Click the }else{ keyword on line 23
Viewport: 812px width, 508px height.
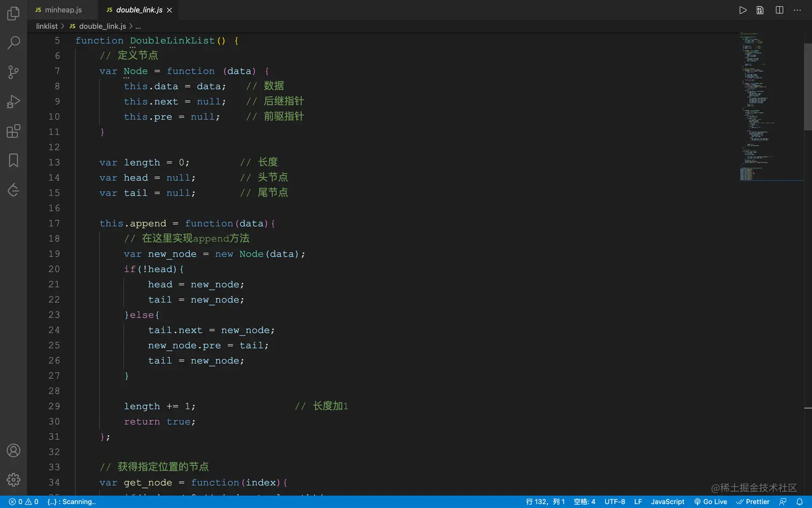point(142,314)
